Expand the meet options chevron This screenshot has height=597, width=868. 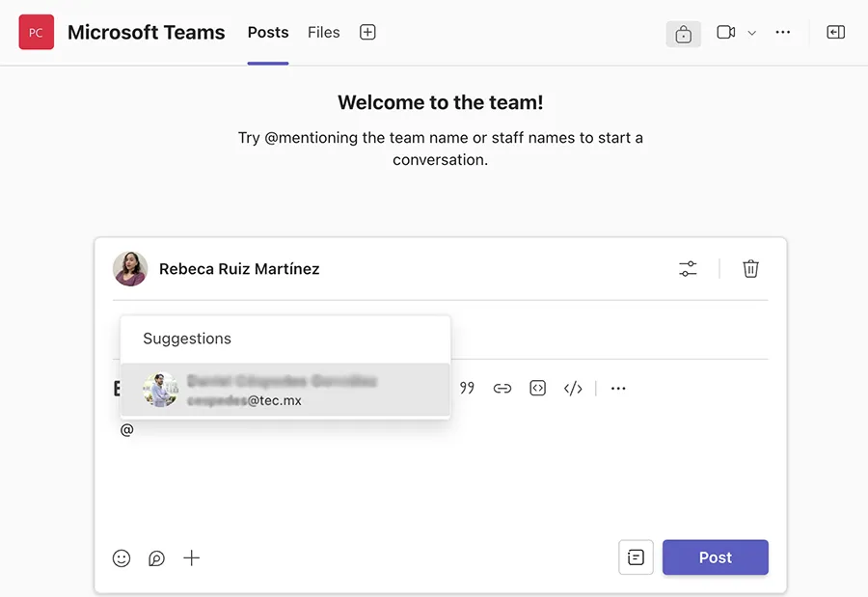(752, 33)
